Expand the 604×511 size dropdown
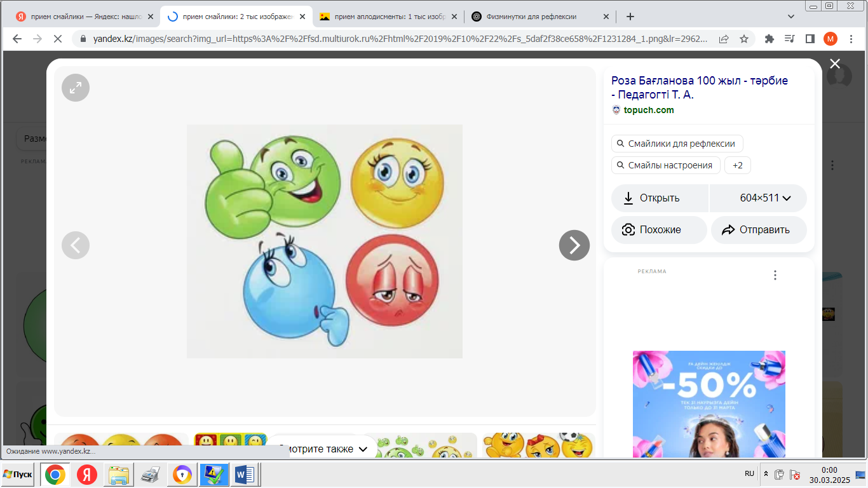The height and width of the screenshot is (488, 868). click(x=758, y=198)
